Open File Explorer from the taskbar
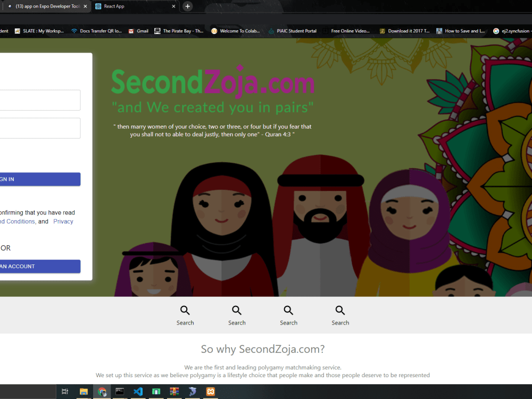532x399 pixels. [x=84, y=392]
